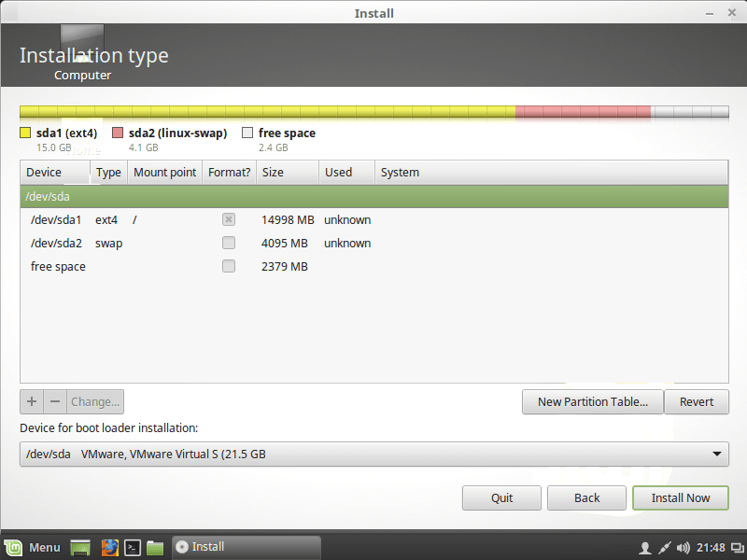Image resolution: width=747 pixels, height=560 pixels.
Task: Click the Used column header
Action: [x=346, y=173]
